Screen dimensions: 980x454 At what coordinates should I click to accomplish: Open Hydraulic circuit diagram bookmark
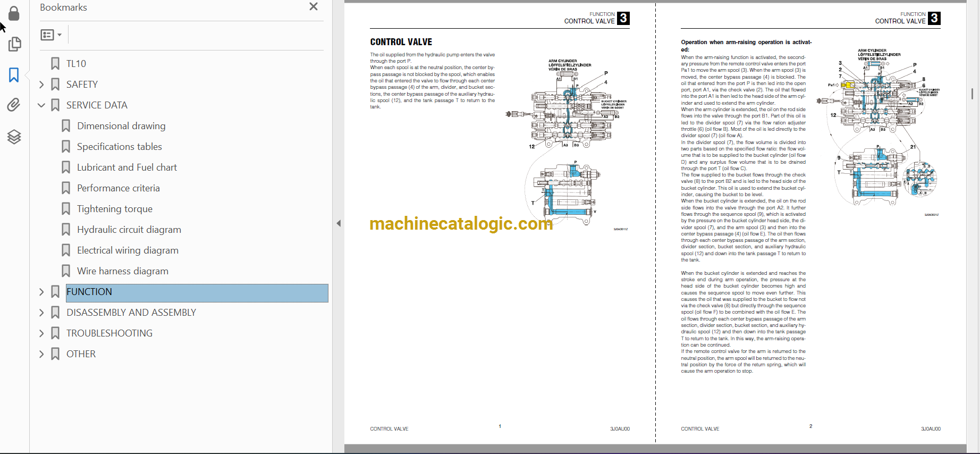pos(129,230)
